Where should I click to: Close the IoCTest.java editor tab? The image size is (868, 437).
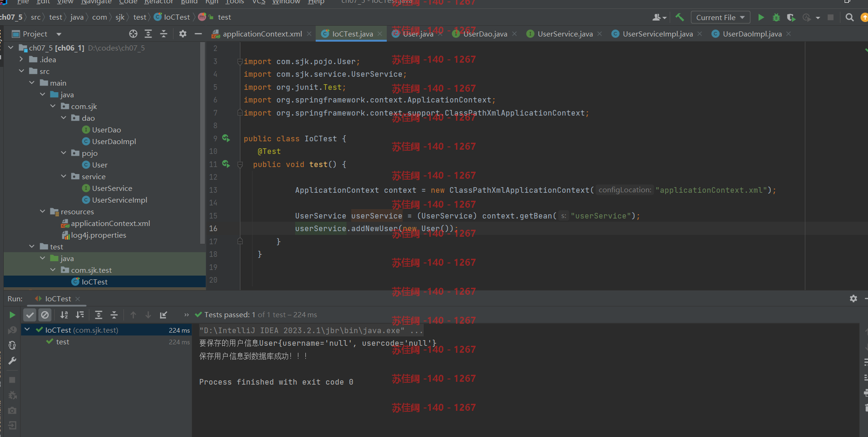[380, 34]
